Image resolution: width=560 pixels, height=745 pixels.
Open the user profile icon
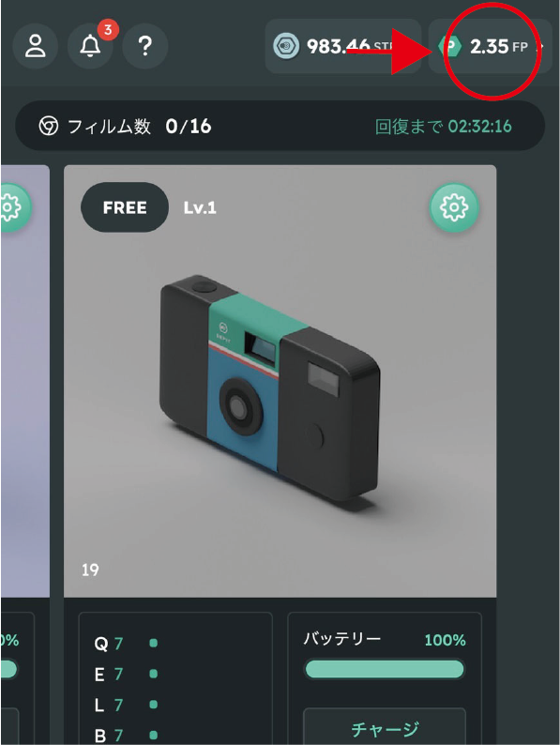click(x=35, y=46)
